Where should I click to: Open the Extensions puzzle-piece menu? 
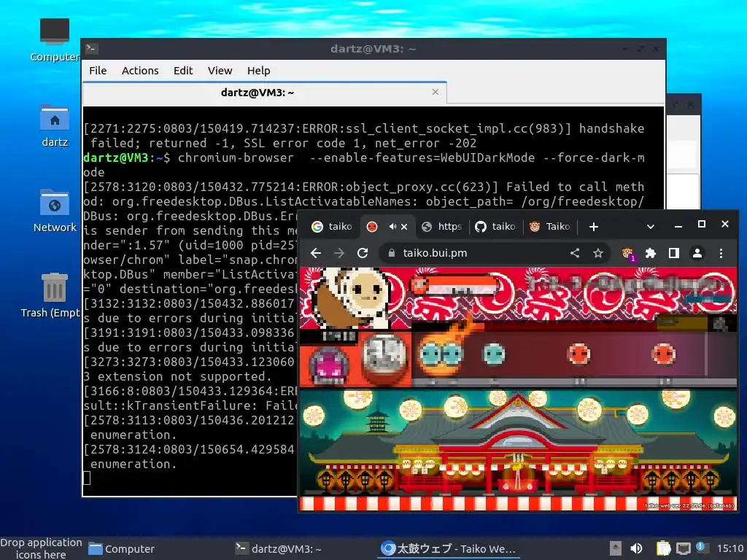tap(650, 253)
